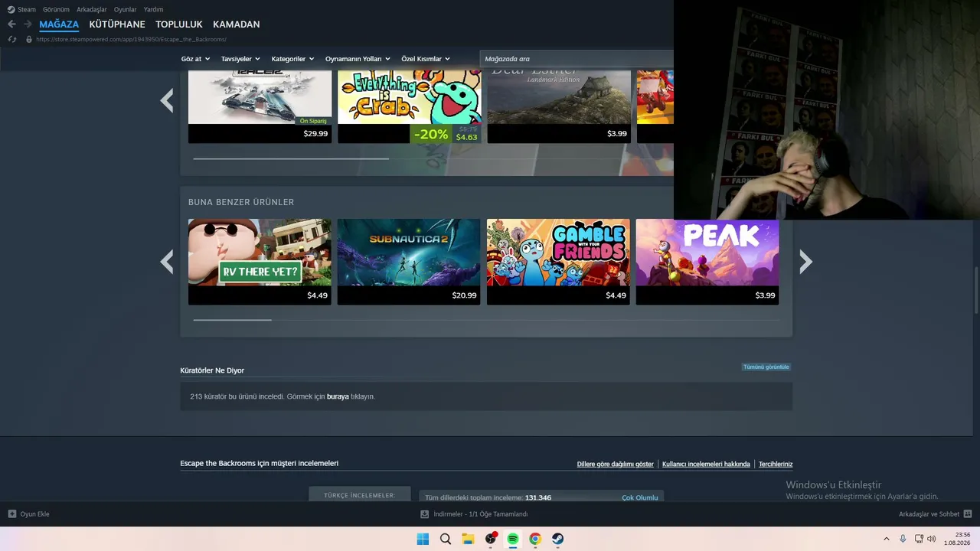Click the upper carousel horizontal scroll bar
This screenshot has width=980, height=551.
point(291,159)
